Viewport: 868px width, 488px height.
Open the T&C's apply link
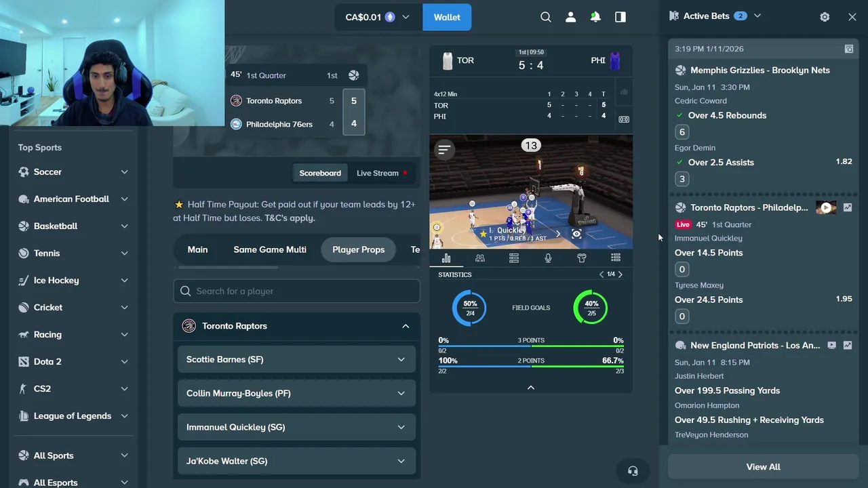click(290, 218)
